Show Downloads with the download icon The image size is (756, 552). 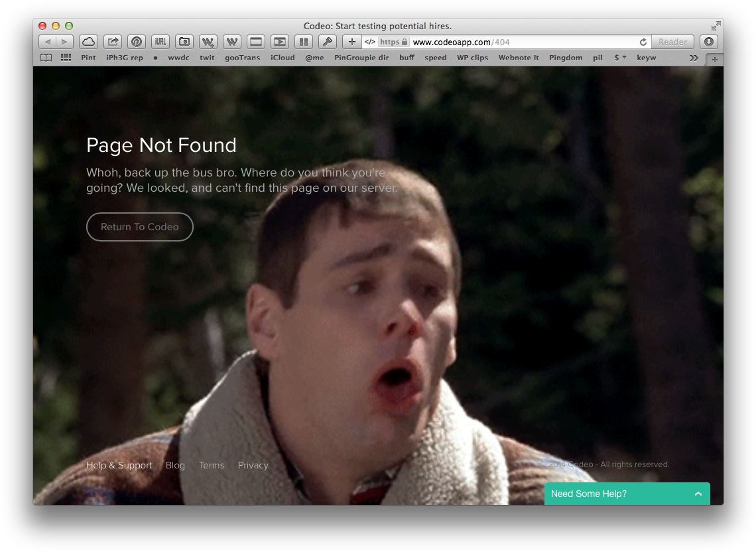(709, 41)
